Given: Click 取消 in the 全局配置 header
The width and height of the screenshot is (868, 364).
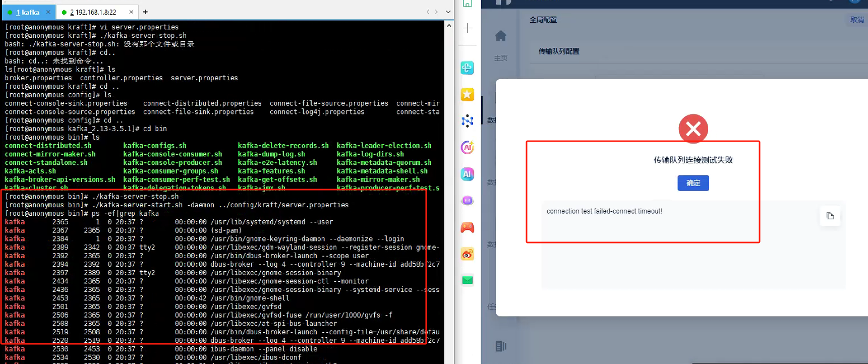Looking at the screenshot, I should (857, 20).
